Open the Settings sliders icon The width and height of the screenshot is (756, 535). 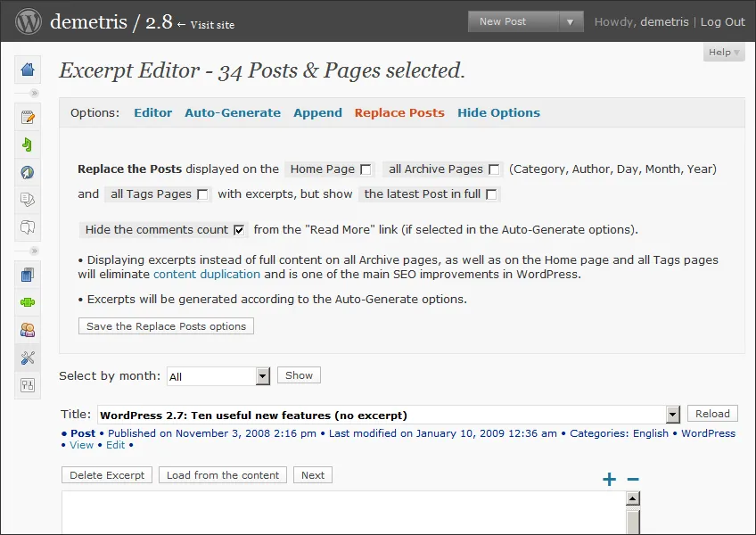[28, 385]
